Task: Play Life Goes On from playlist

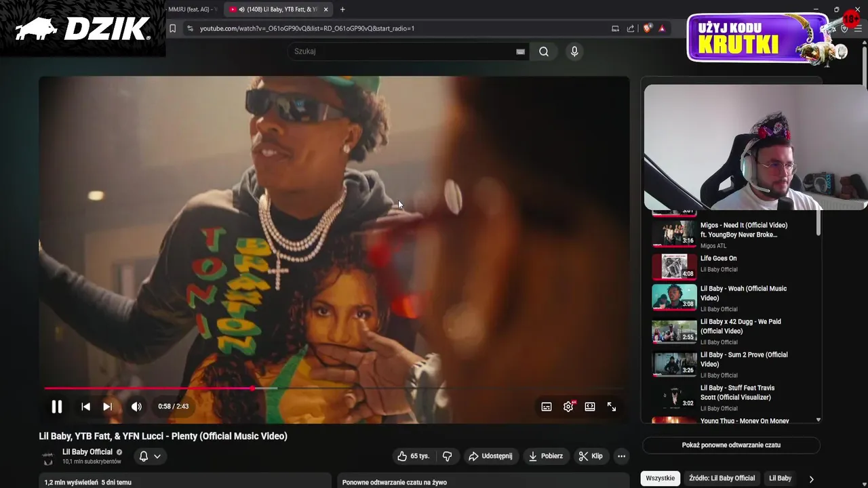Action: 718,258
